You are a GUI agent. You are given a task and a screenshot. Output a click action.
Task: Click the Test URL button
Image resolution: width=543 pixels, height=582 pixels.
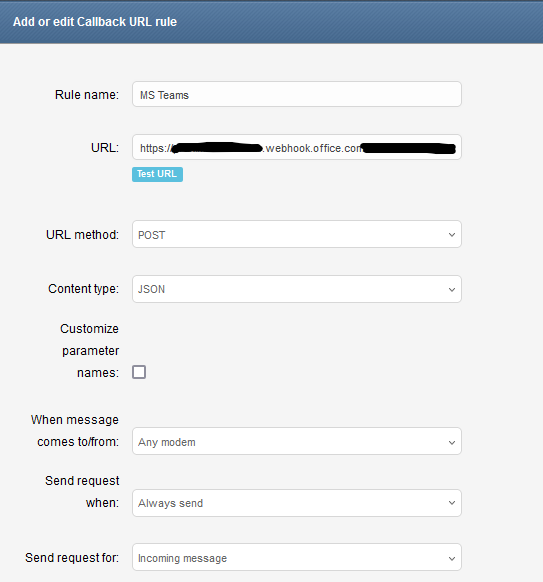(x=157, y=174)
